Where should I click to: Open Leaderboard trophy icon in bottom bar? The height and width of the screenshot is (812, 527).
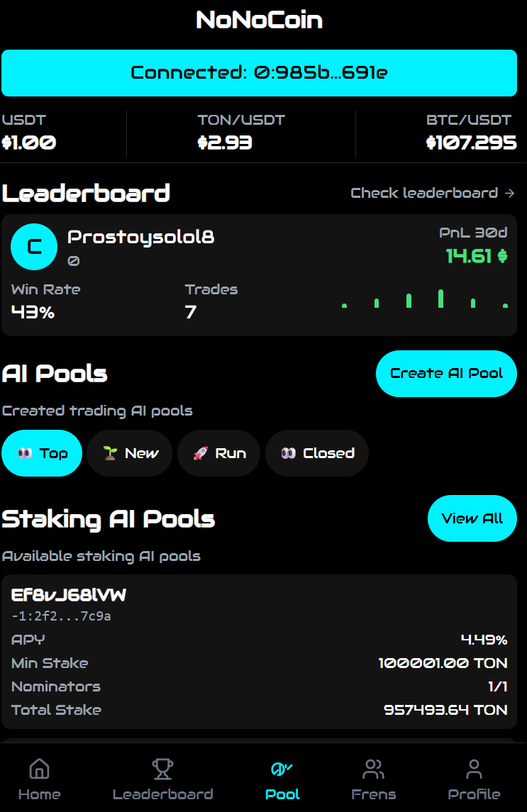pos(162,769)
